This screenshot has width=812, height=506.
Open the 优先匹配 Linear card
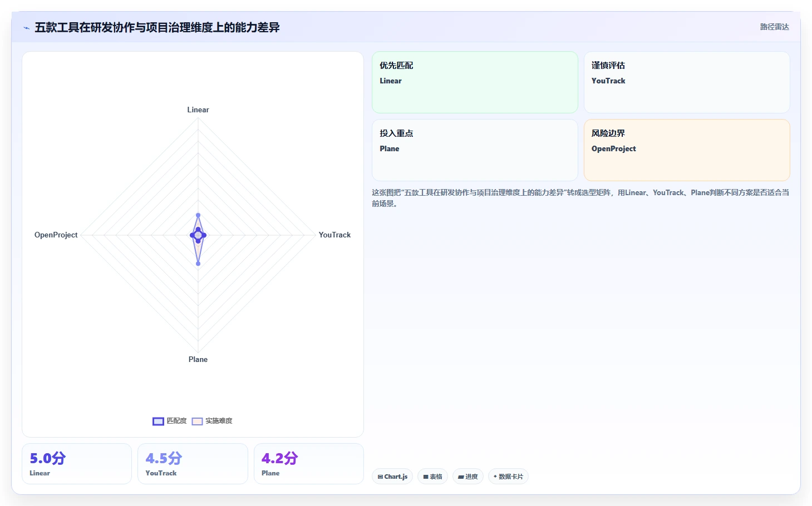(475, 82)
